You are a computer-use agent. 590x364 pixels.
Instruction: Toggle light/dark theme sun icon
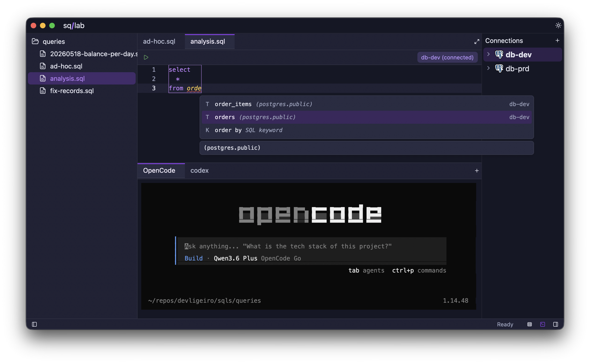558,25
